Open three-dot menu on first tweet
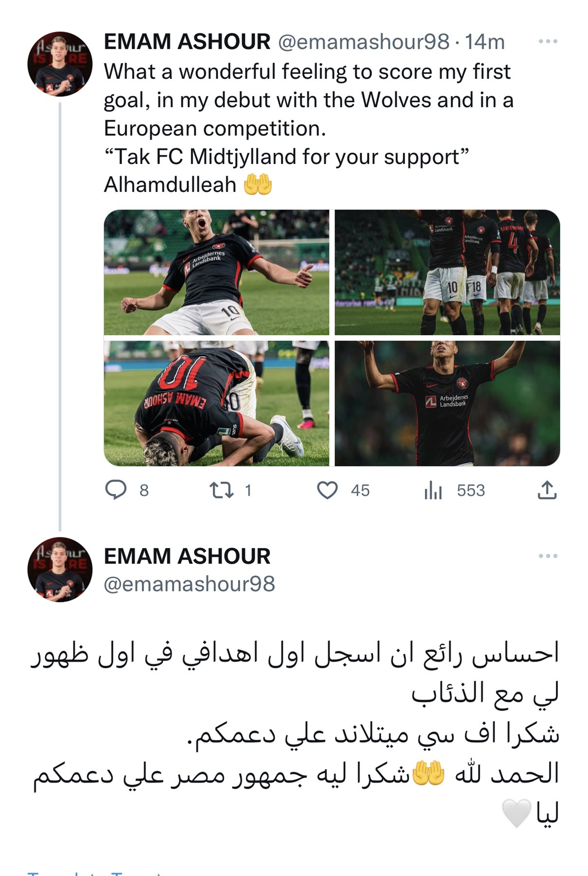588x876 pixels. point(548,41)
